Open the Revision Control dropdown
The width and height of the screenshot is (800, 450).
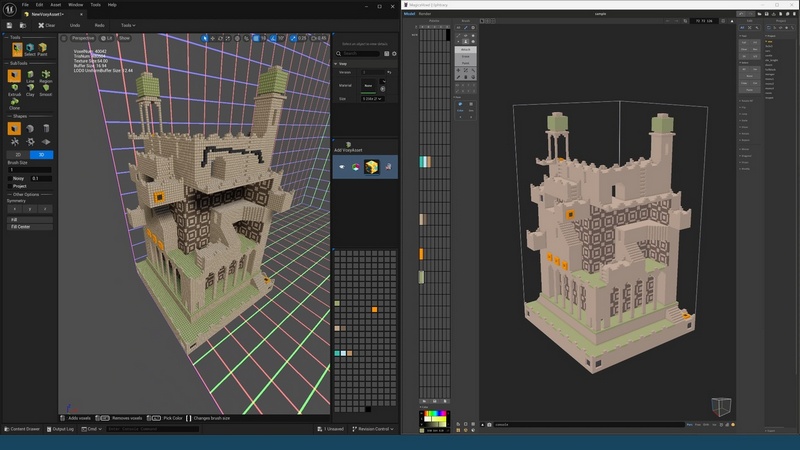click(x=373, y=429)
